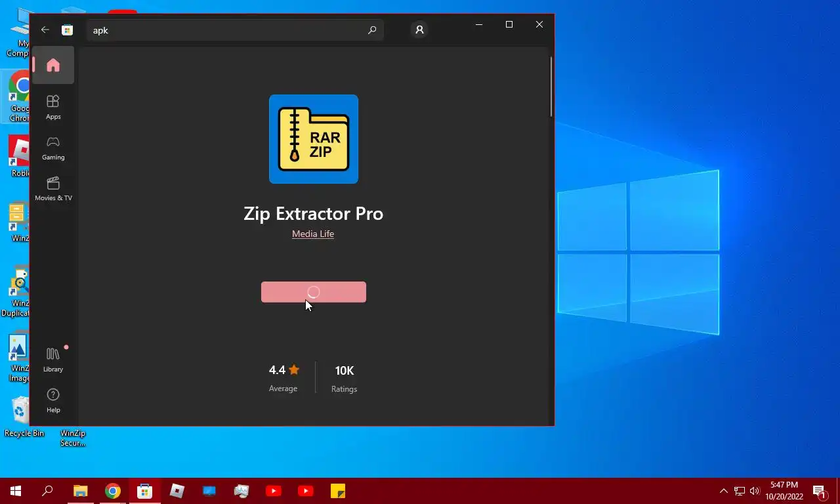Click Microsoft Store taskbar icon
This screenshot has width=840, height=504.
click(145, 491)
